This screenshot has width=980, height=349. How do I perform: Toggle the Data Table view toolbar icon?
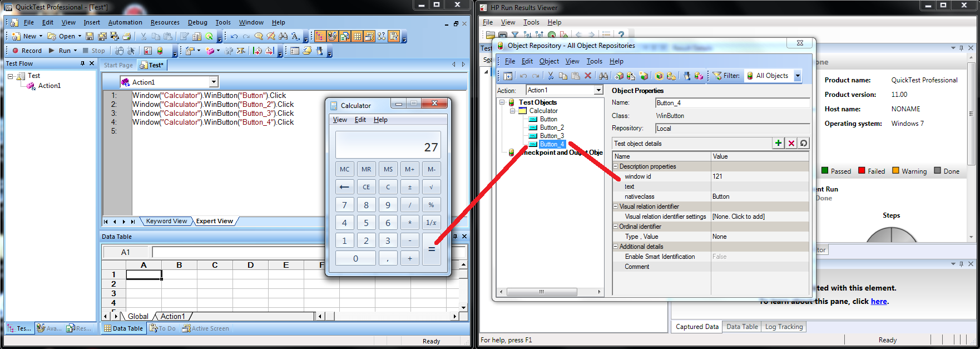(x=357, y=36)
